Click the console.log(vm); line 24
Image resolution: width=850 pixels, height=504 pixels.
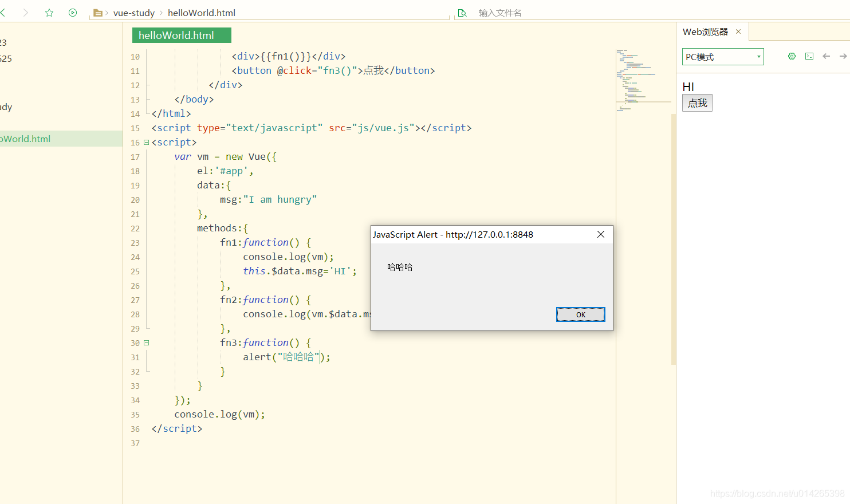click(x=288, y=257)
